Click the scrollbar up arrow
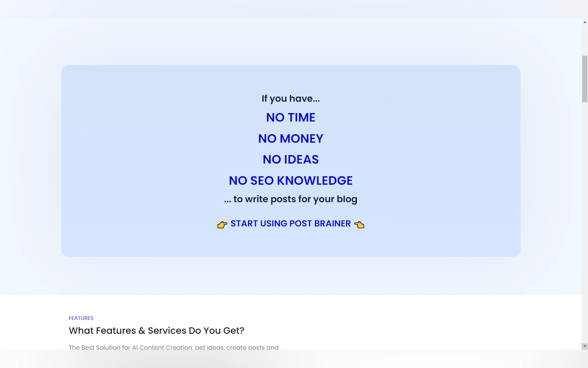 585,22
